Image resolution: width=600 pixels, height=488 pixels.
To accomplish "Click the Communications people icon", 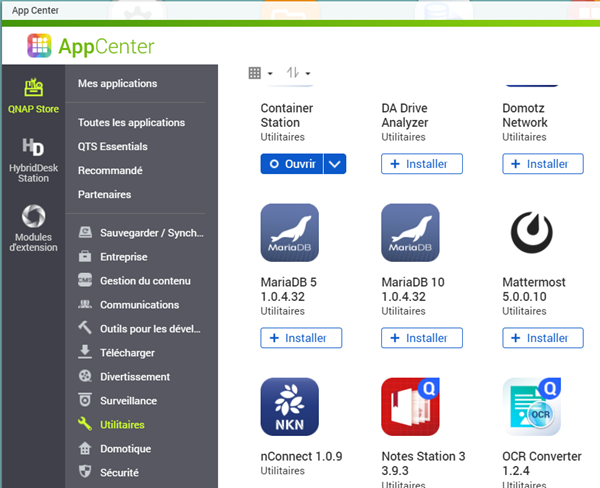I will [85, 304].
